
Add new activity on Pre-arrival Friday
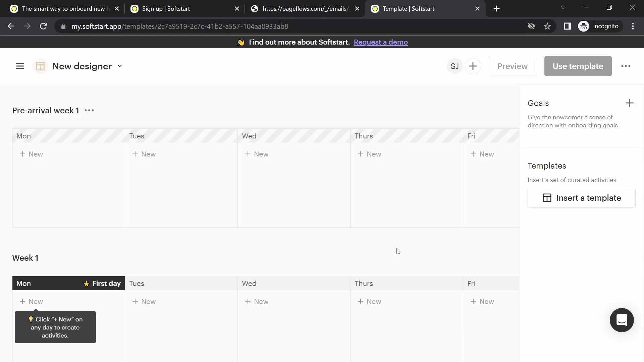pos(482,154)
